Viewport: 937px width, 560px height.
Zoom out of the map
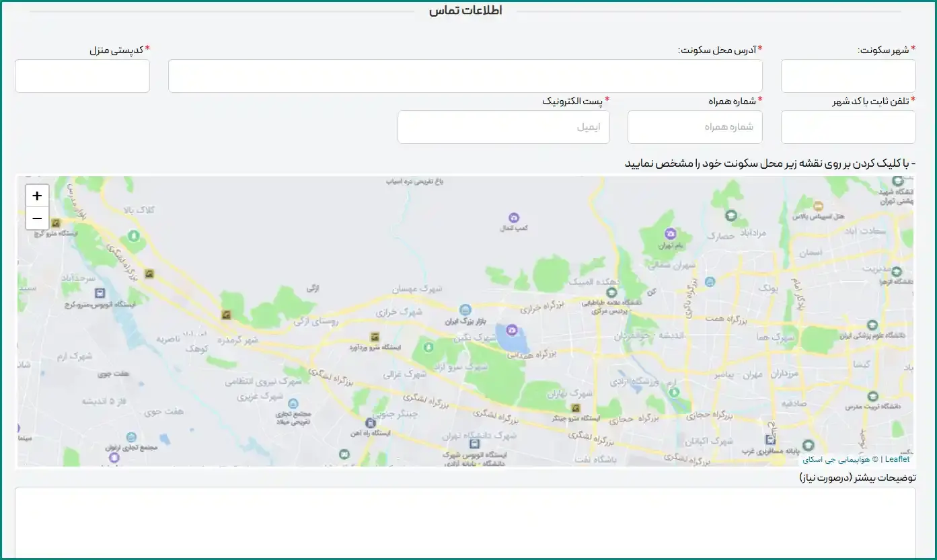[37, 218]
